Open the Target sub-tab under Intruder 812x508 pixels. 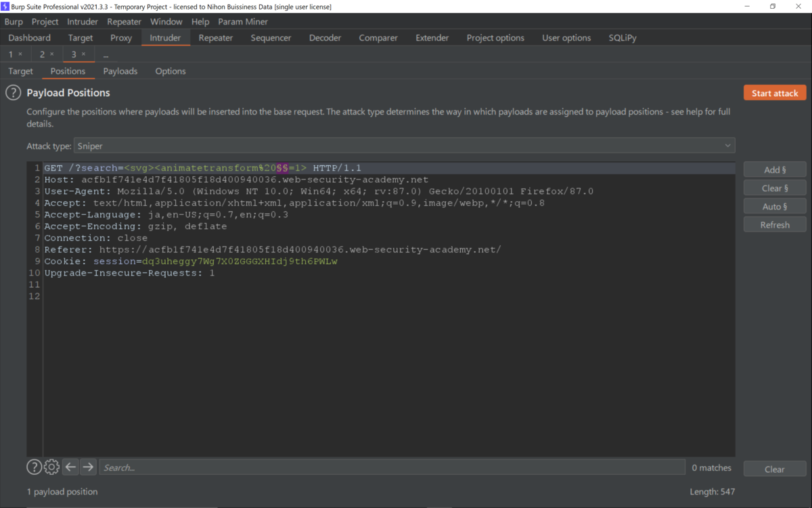pyautogui.click(x=21, y=71)
